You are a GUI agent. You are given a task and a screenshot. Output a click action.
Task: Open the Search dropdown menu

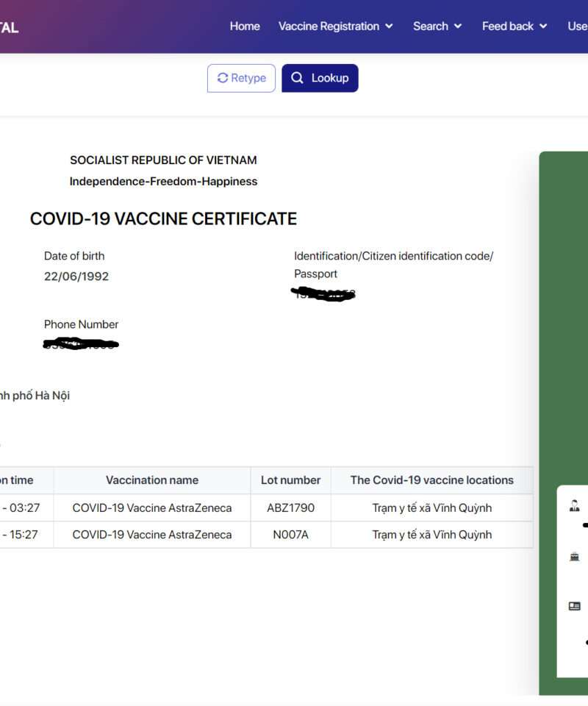click(x=437, y=26)
